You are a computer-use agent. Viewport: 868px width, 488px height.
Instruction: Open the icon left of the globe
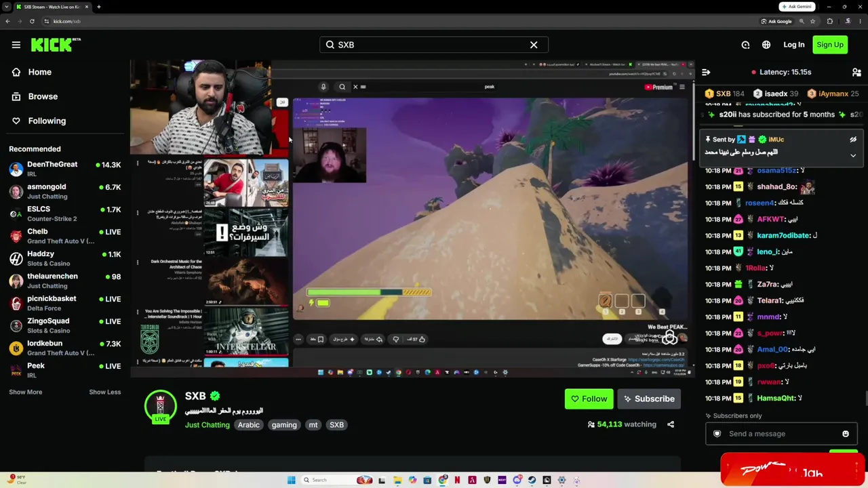coord(745,45)
